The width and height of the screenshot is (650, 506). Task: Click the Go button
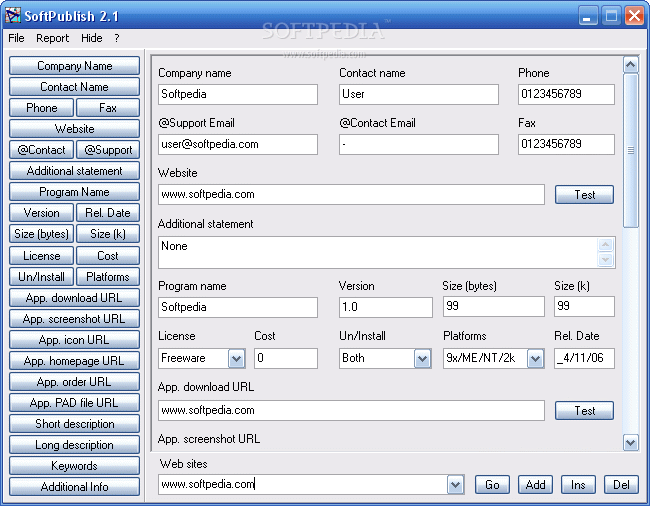[x=492, y=485]
